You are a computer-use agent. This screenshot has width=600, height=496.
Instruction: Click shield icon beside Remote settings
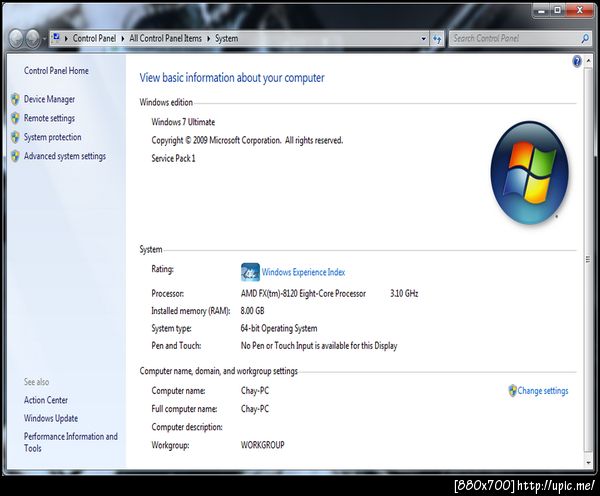(15, 118)
